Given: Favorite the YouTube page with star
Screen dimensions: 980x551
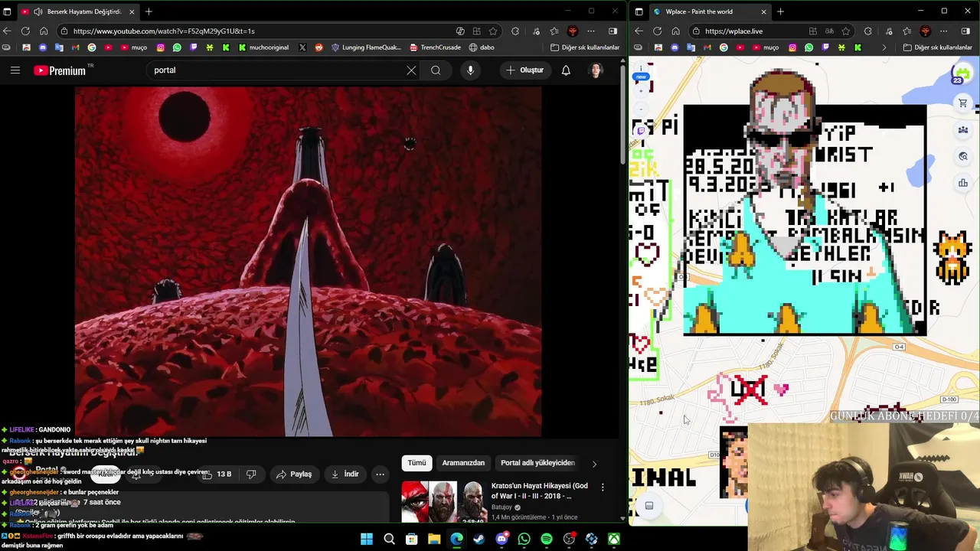Looking at the screenshot, I should tap(493, 31).
